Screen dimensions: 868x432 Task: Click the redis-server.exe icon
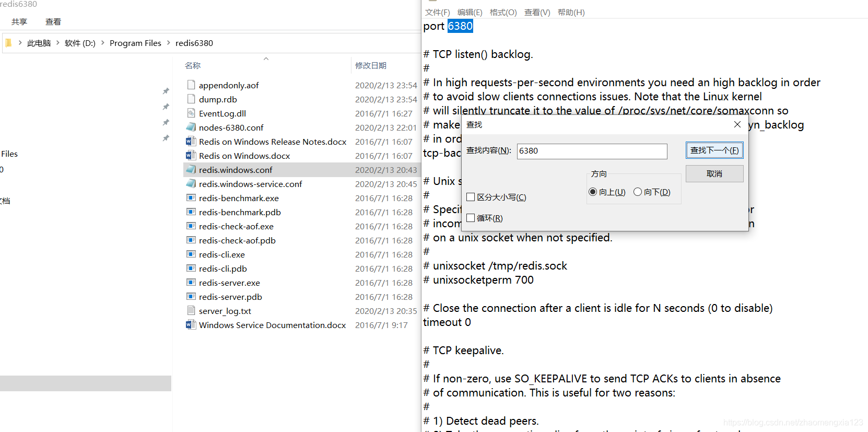pyautogui.click(x=191, y=282)
